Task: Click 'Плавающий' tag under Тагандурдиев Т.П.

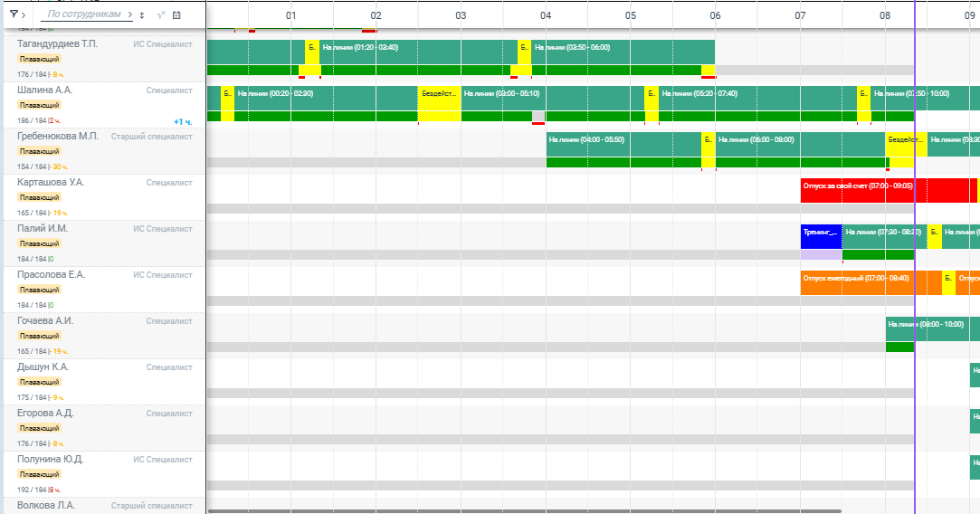Action: pos(40,59)
